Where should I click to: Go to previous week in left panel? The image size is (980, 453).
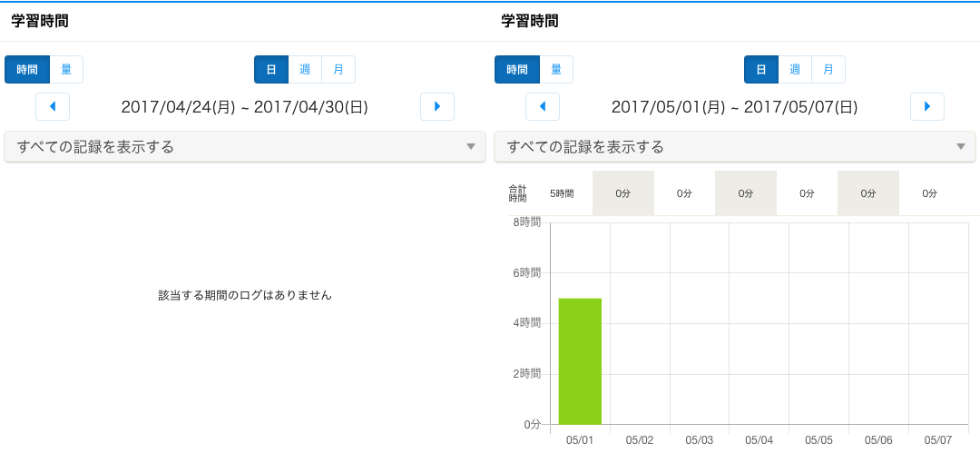pyautogui.click(x=53, y=106)
